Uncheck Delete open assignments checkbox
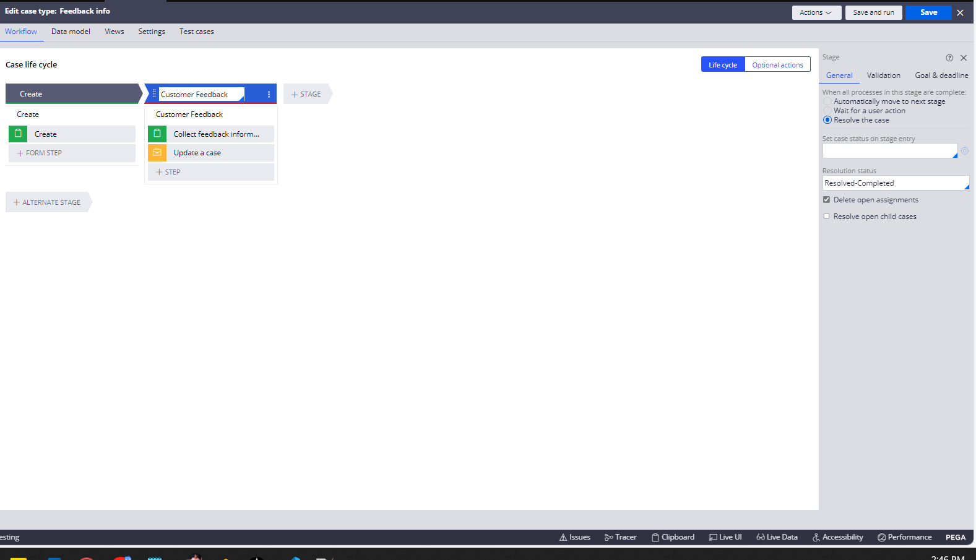 click(826, 200)
